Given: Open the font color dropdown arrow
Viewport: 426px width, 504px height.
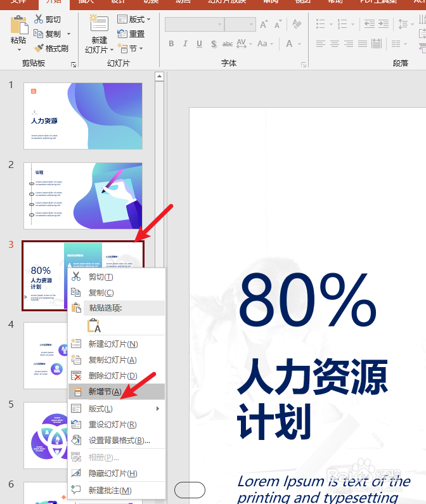Looking at the screenshot, I should pos(300,44).
